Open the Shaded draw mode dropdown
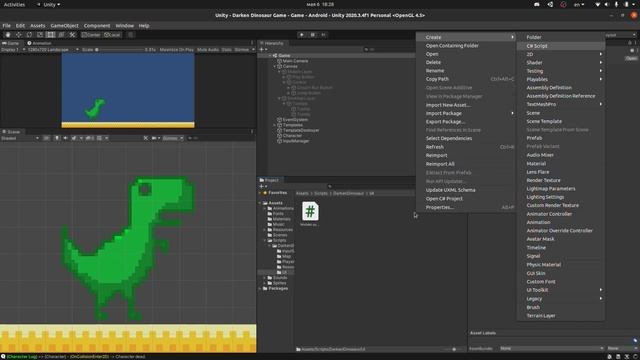This screenshot has height=360, width=640. click(x=20, y=138)
